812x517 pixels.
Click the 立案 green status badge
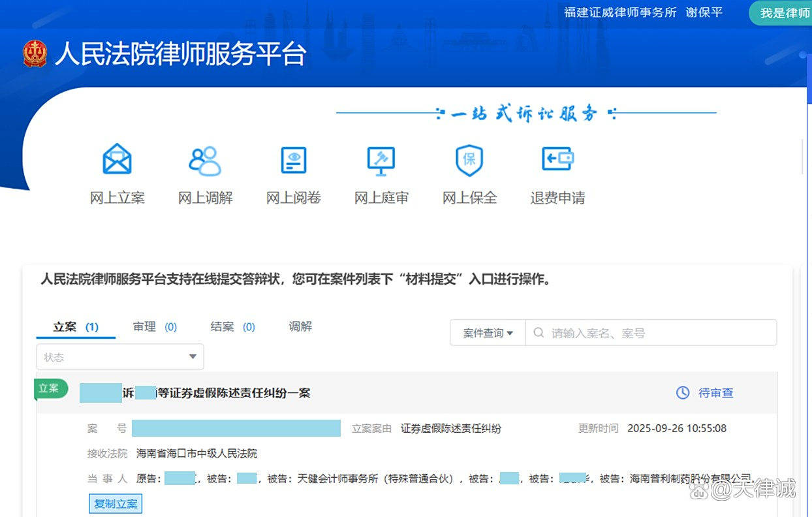click(x=50, y=388)
